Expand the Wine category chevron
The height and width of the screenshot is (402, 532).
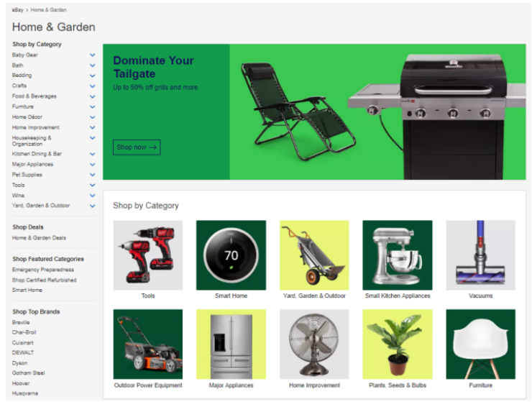[92, 196]
